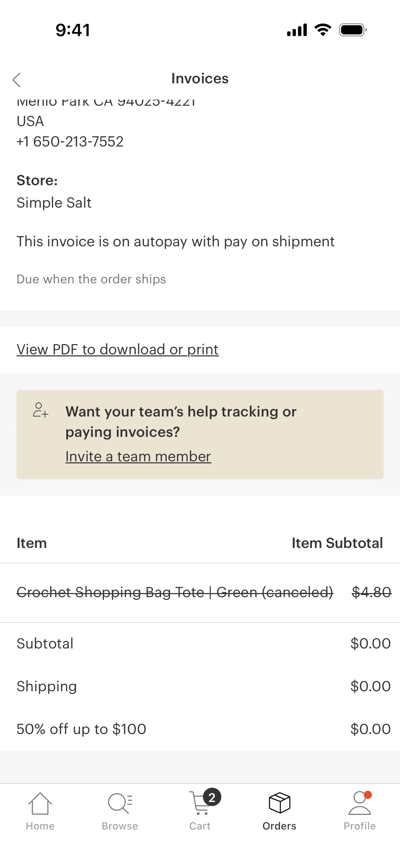Tap the team invite banner heading

(x=181, y=421)
